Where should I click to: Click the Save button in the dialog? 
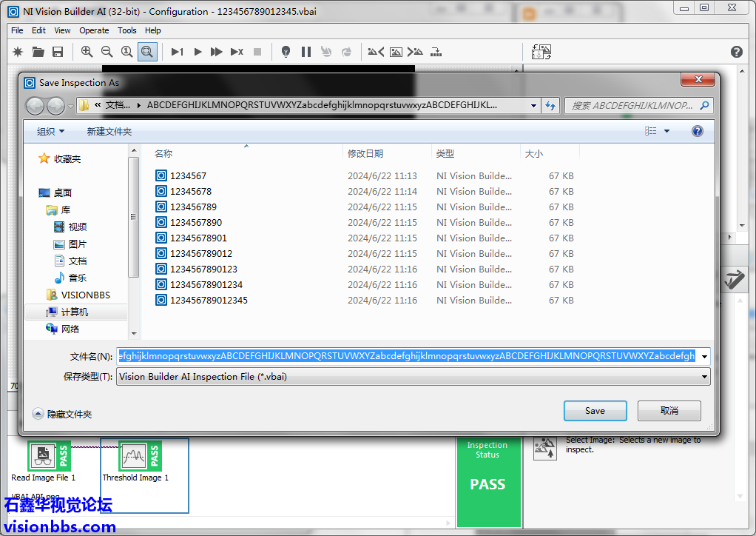click(595, 411)
